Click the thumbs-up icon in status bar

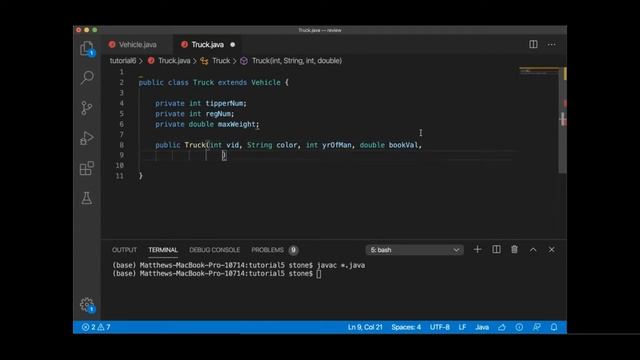pyautogui.click(x=502, y=327)
